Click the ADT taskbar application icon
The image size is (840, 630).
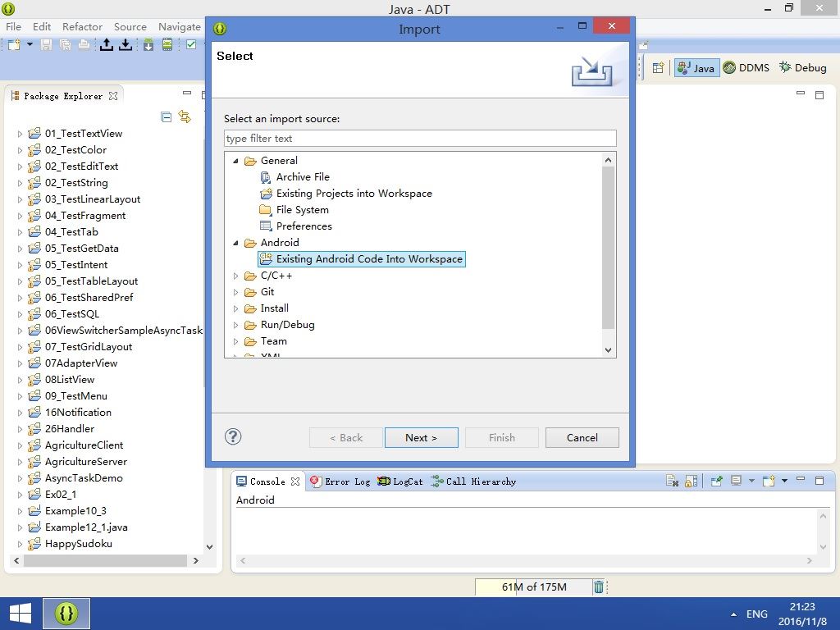click(66, 614)
